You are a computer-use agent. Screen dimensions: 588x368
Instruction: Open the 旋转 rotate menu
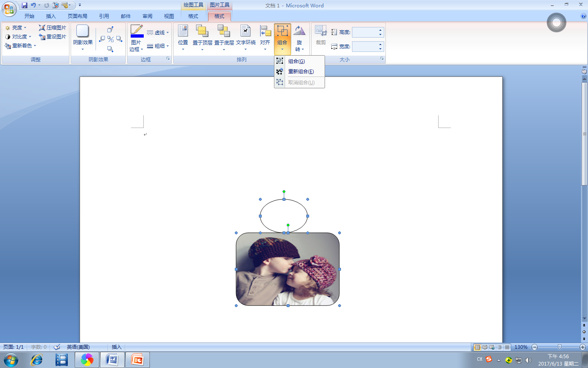point(299,38)
